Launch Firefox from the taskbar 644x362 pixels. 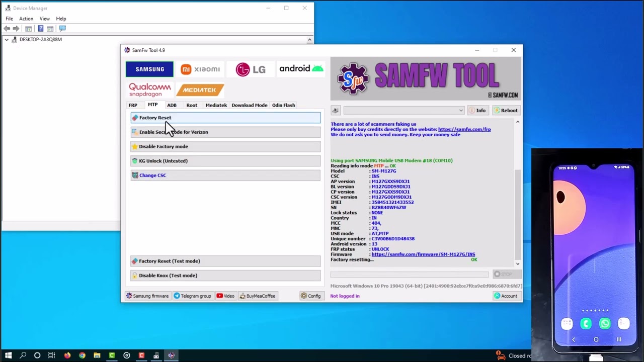pos(67,355)
